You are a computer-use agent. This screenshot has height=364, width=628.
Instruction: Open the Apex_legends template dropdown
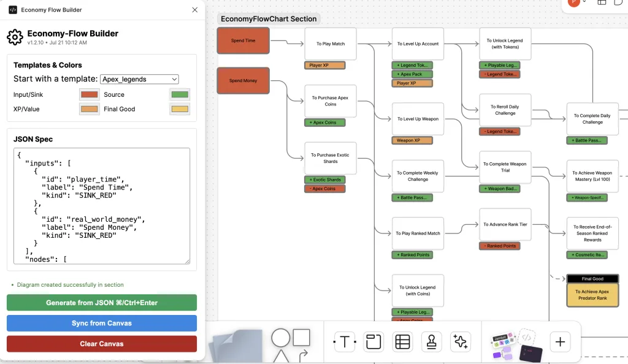click(x=139, y=79)
